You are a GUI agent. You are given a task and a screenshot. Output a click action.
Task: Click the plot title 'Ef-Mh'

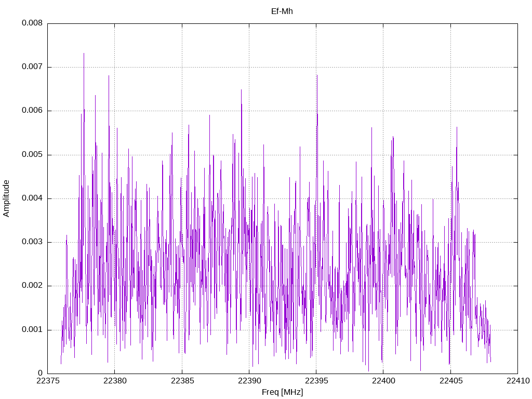coord(282,11)
